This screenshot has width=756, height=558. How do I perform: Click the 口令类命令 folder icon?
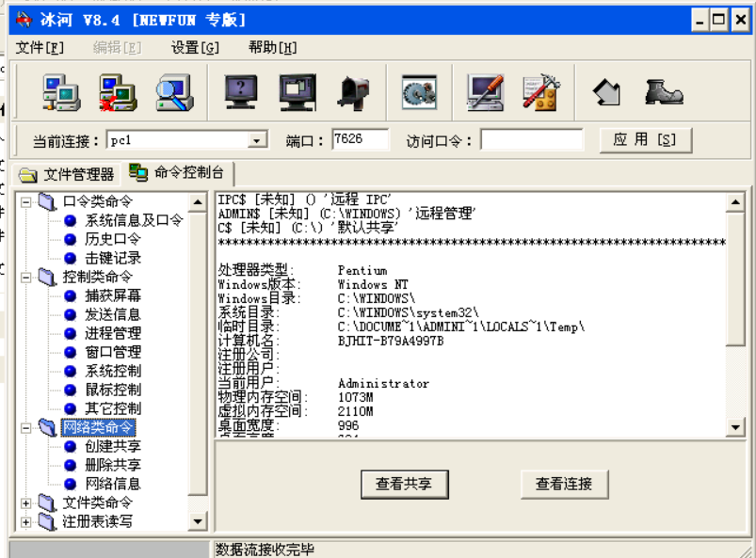pyautogui.click(x=48, y=201)
